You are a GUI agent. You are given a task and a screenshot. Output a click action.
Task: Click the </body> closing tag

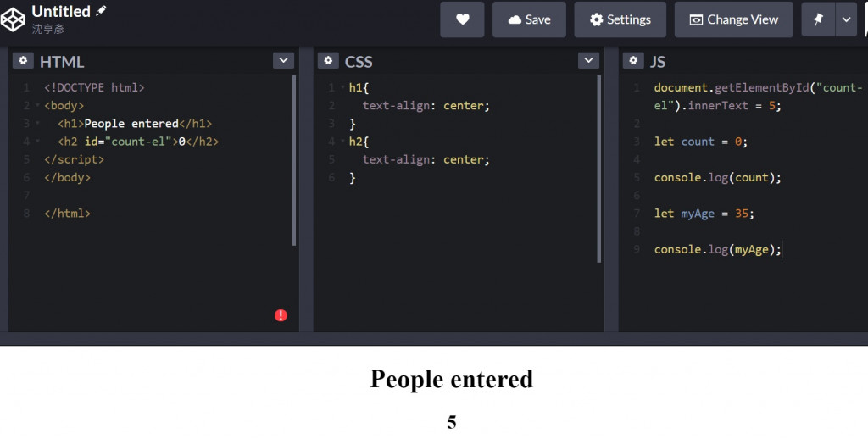tap(68, 177)
